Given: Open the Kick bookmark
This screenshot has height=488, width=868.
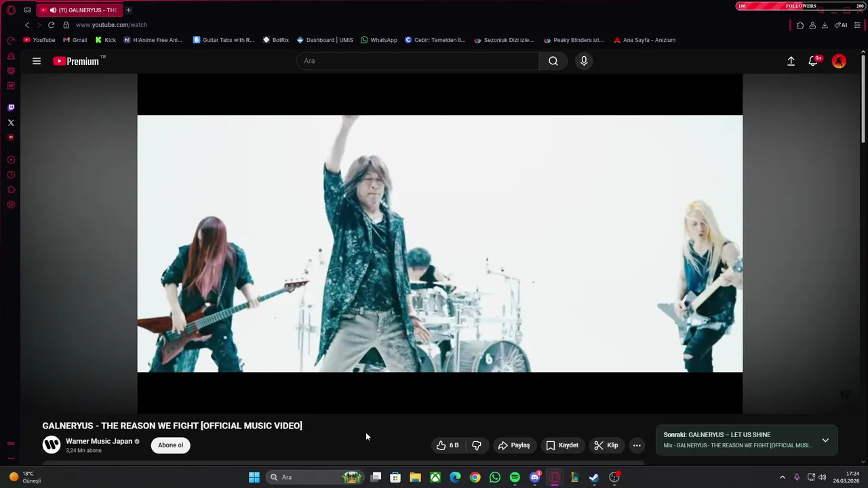Looking at the screenshot, I should 105,40.
